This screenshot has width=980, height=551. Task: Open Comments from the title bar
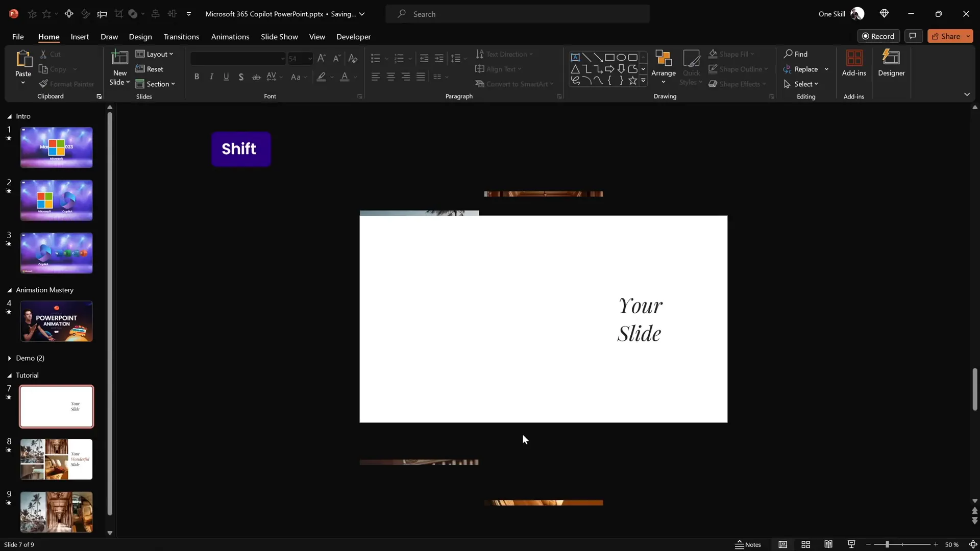(913, 36)
